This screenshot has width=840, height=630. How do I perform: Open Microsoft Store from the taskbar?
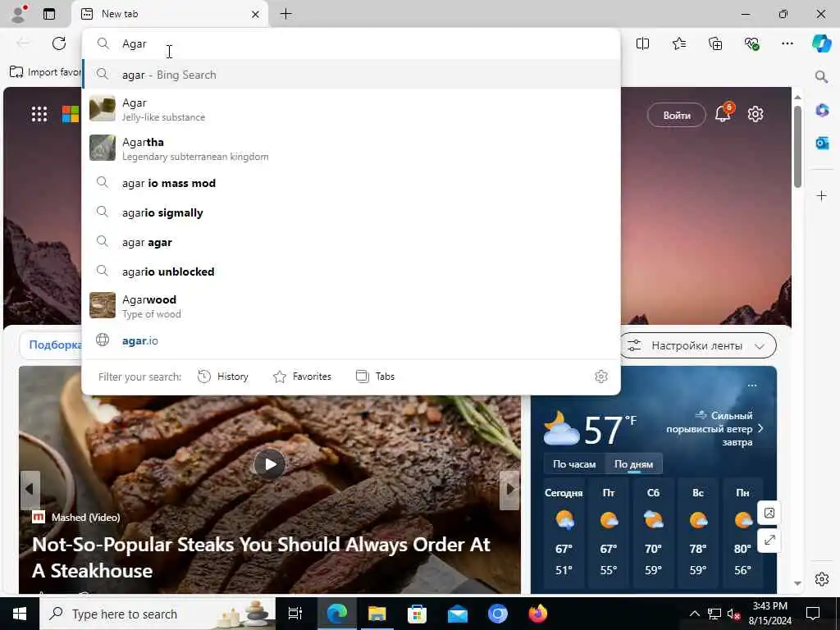417,614
